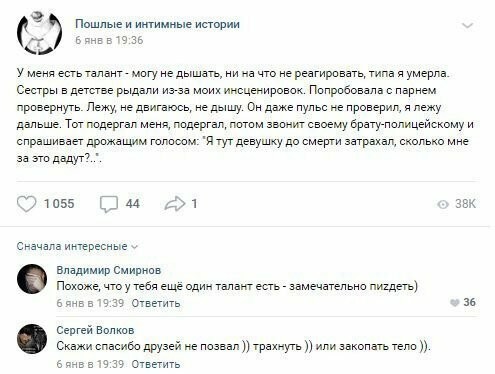Screen dimensions: 495x374
Task: Click the 36 likes counter on first comment
Action: tap(469, 302)
